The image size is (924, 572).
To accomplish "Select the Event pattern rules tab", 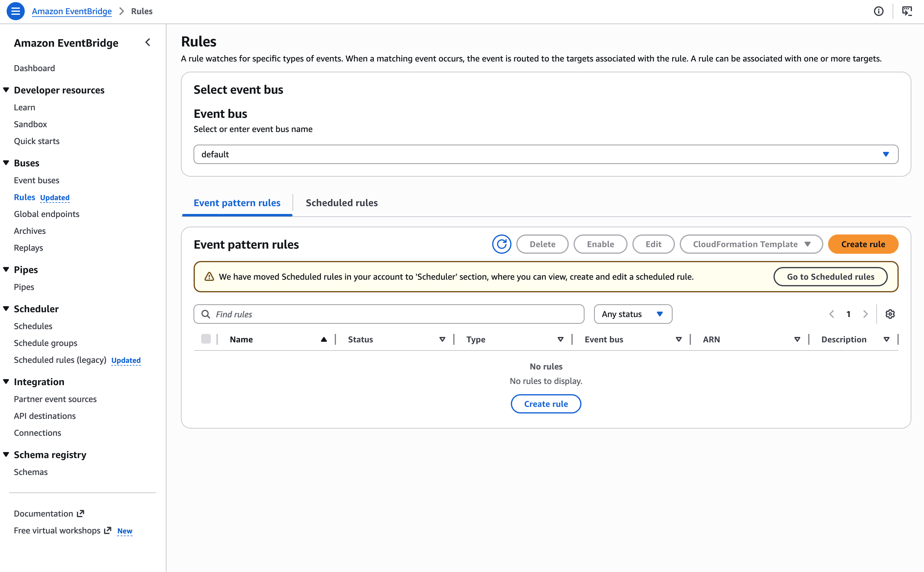I will pyautogui.click(x=237, y=203).
